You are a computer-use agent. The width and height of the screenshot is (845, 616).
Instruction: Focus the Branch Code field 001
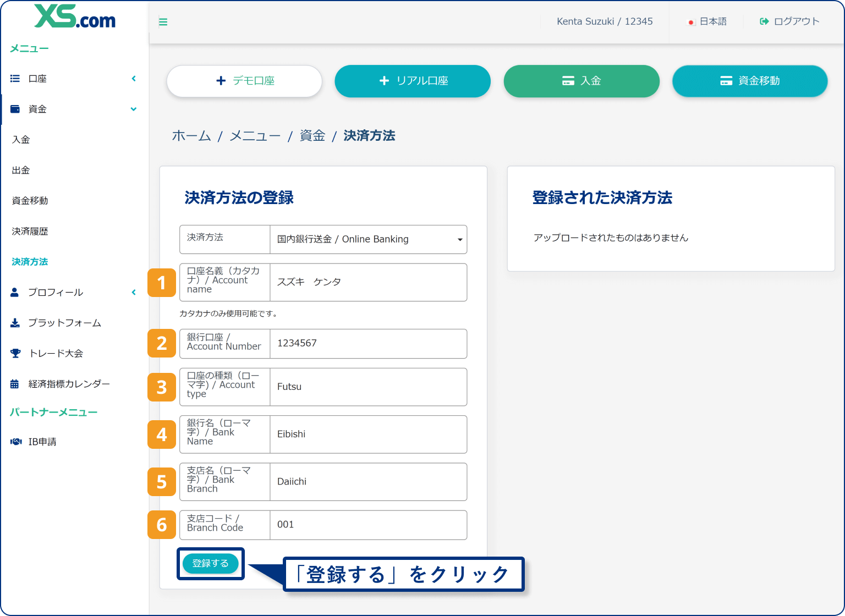tap(368, 525)
